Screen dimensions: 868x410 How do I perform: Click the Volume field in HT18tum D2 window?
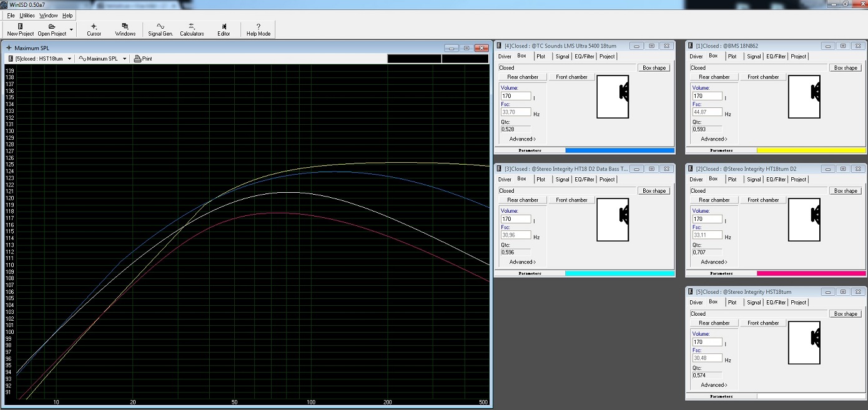click(708, 219)
